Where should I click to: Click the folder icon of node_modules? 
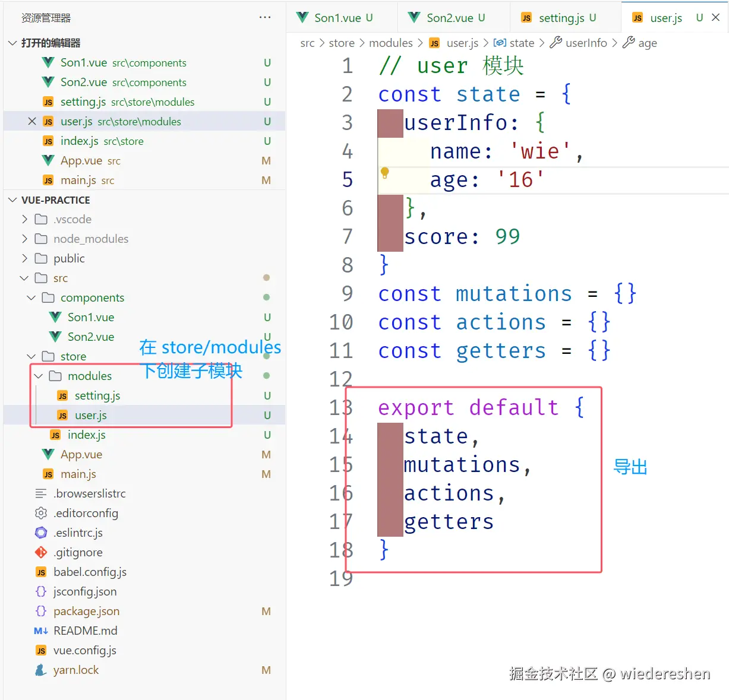click(x=41, y=239)
